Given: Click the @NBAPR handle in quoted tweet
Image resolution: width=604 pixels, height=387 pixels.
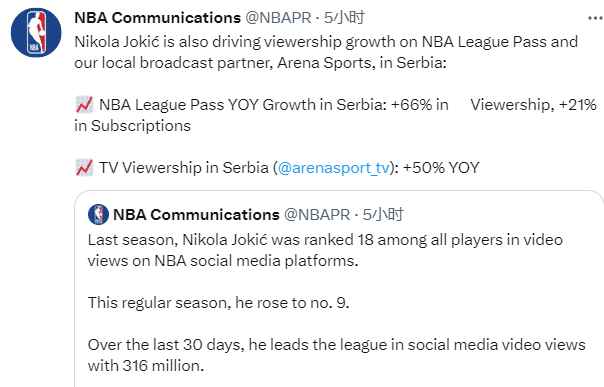Looking at the screenshot, I should 317,214.
